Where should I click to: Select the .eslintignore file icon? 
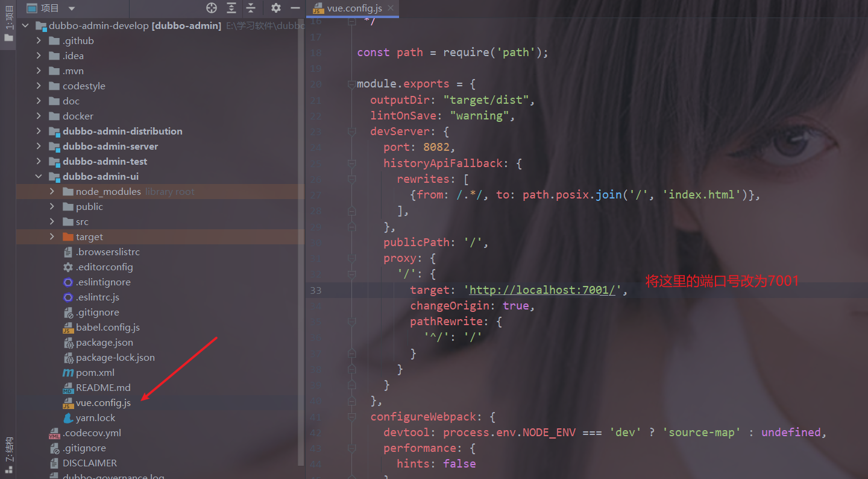coord(68,282)
